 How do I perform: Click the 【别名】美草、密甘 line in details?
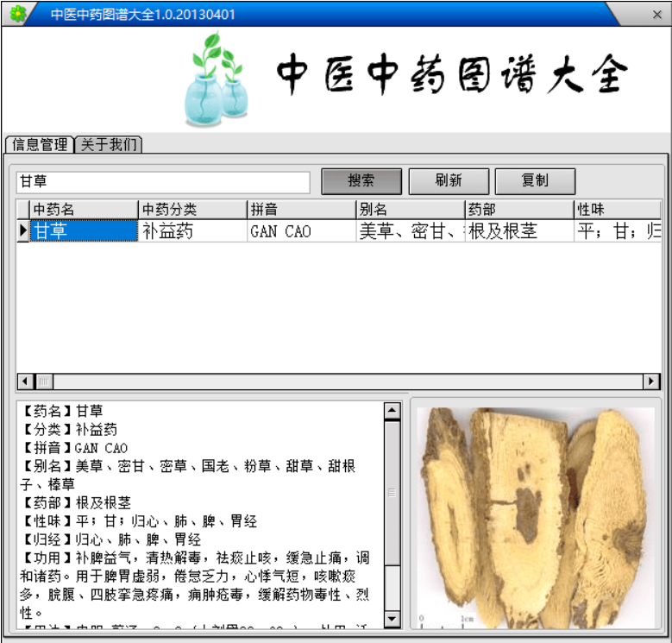click(x=188, y=476)
